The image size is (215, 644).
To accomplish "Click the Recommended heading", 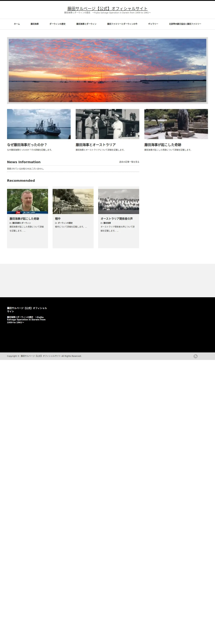I will [x=21, y=181].
